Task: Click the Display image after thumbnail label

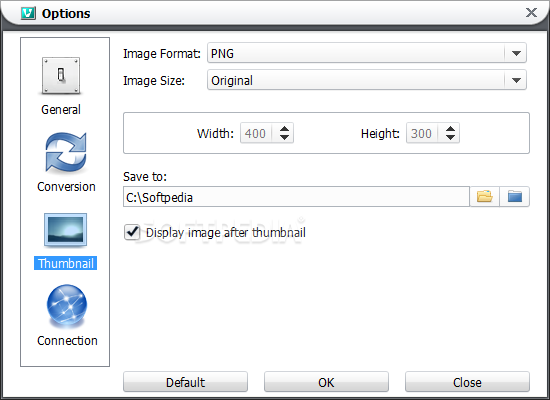Action: pyautogui.click(x=226, y=233)
